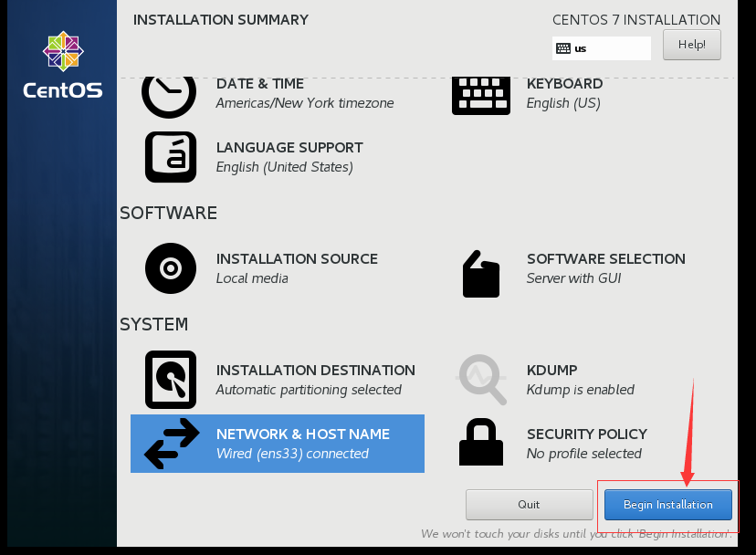Click 'Wired (ens33) connected' status
756x555 pixels.
tap(292, 454)
